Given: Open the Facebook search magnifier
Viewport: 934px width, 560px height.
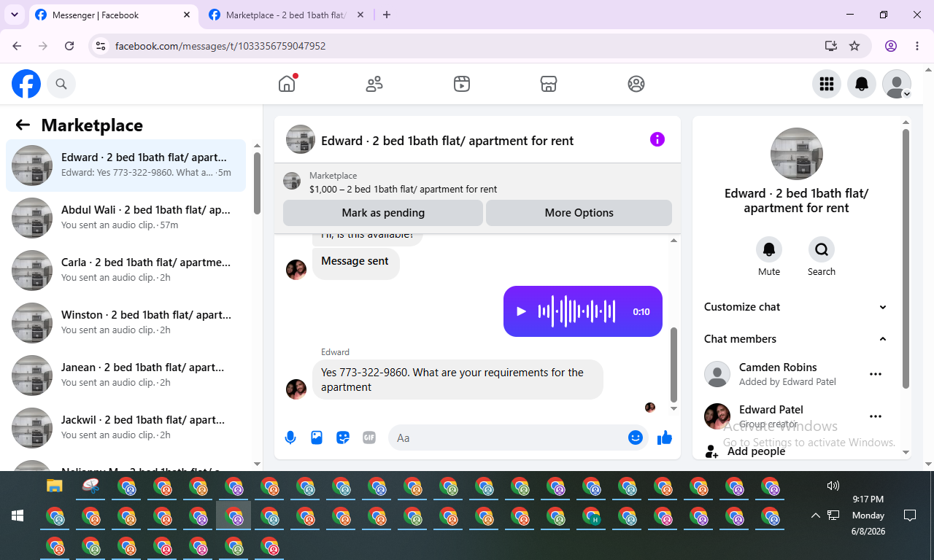Looking at the screenshot, I should (61, 85).
